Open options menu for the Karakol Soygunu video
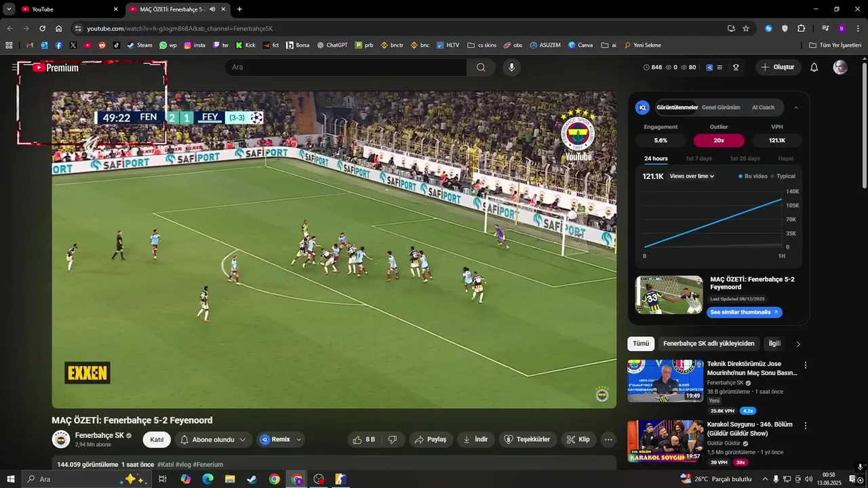868x488 pixels. (x=806, y=426)
